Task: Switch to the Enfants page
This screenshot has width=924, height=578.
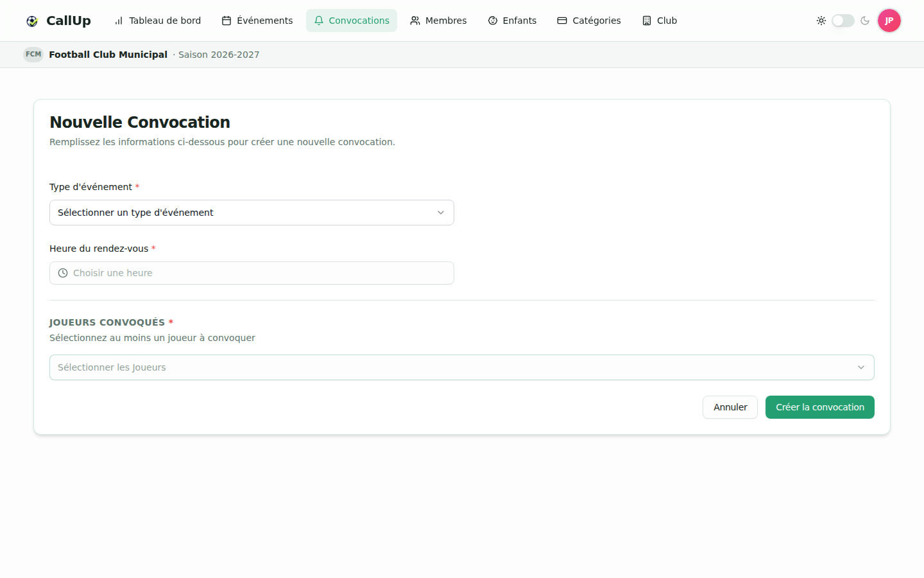Action: 512,21
